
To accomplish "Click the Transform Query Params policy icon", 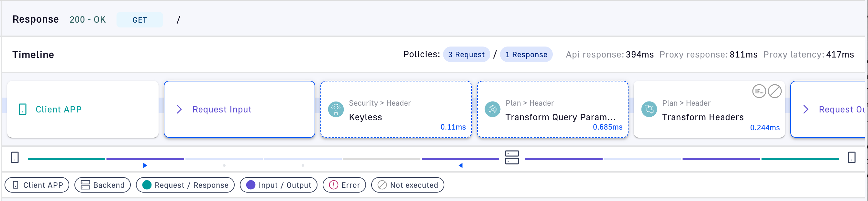I will pyautogui.click(x=492, y=110).
